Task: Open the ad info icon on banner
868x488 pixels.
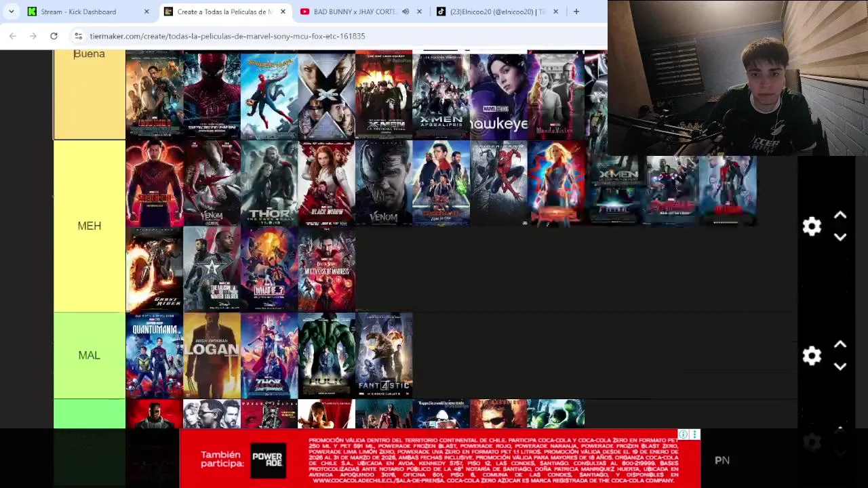Action: tap(684, 434)
